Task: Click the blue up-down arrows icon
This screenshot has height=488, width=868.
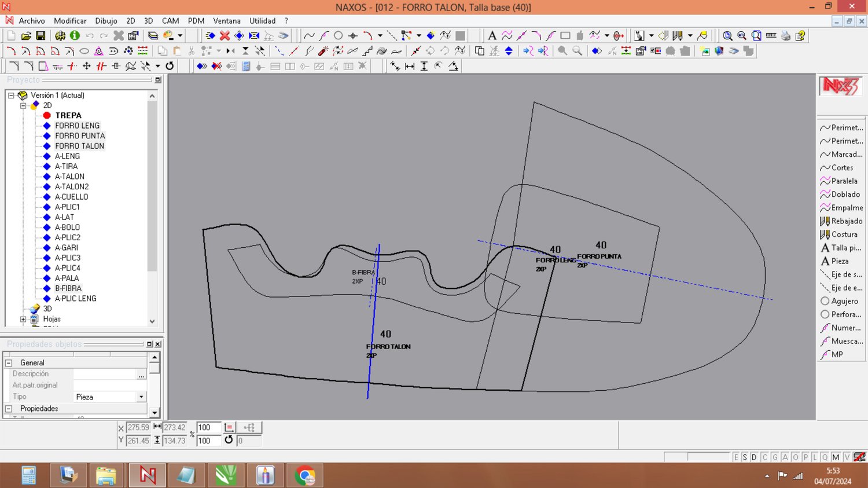Action: pos(509,51)
